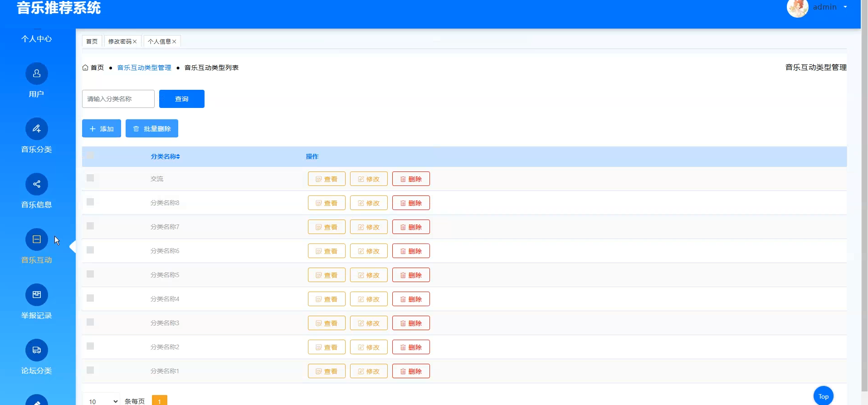Viewport: 868px width, 405px height.
Task: Check the 分类名称6 row checkbox
Action: [x=90, y=250]
